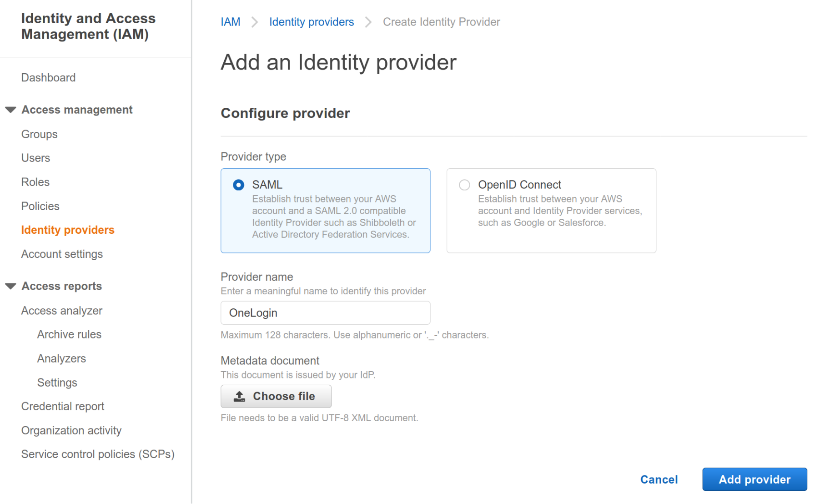The height and width of the screenshot is (504, 815).
Task: Open Service control policies (SCPs)
Action: click(x=98, y=454)
